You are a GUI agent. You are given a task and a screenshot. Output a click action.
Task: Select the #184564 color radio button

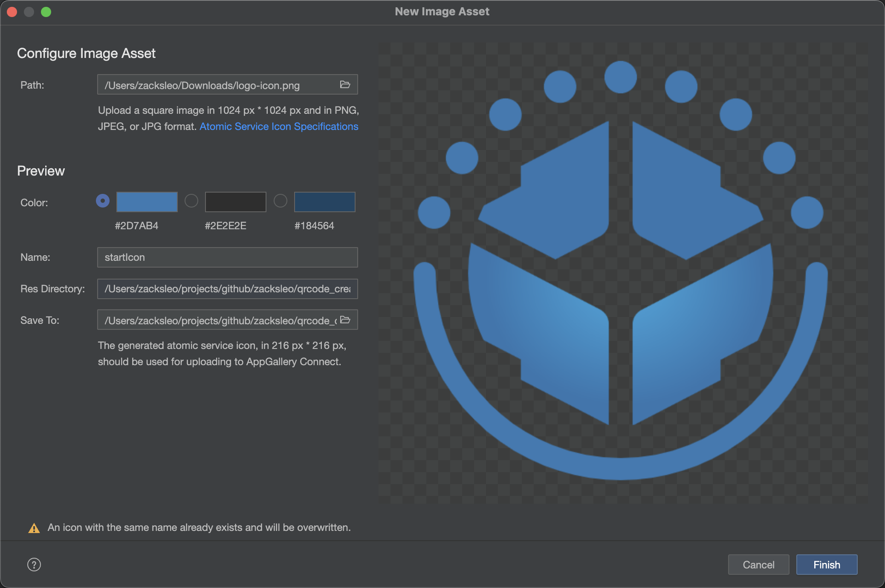pos(281,201)
